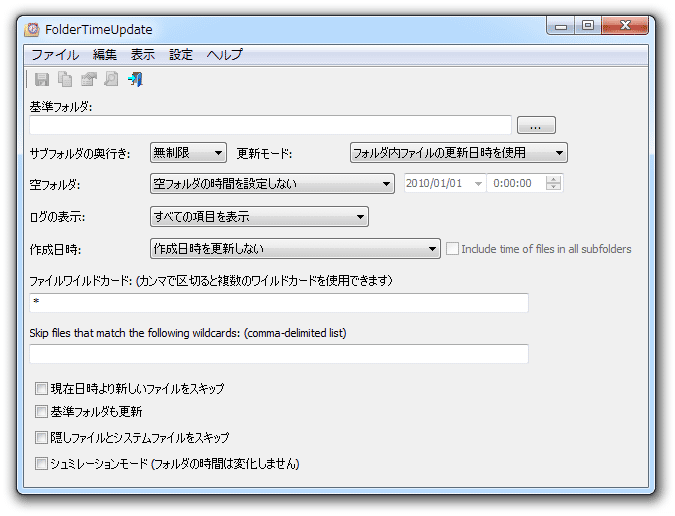Screen dimensions: 675x516
Task: Open the 編集 menu
Action: click(x=105, y=55)
